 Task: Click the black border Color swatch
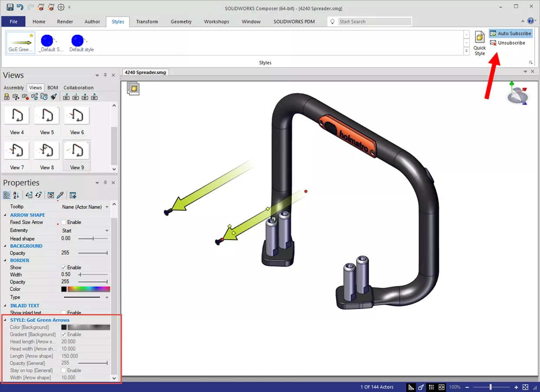coord(64,289)
